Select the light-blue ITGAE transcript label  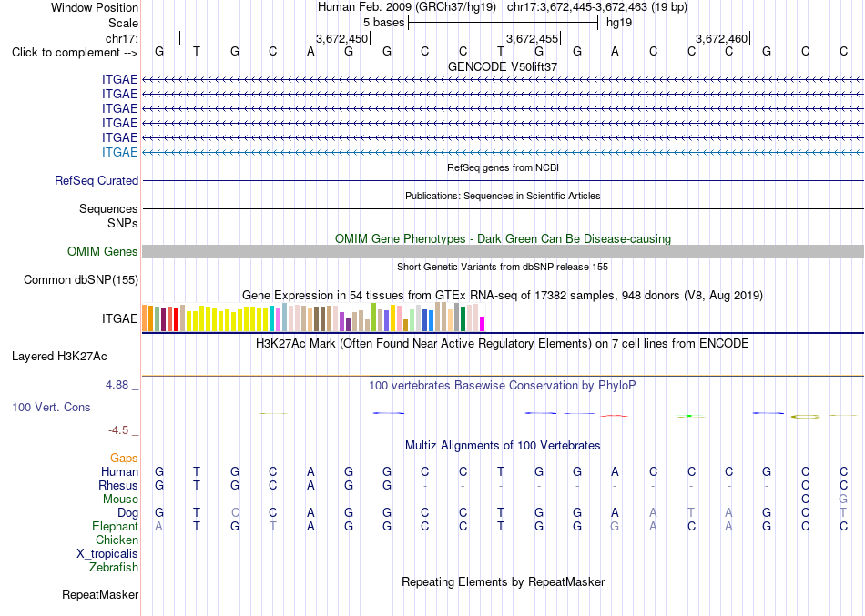(x=119, y=152)
